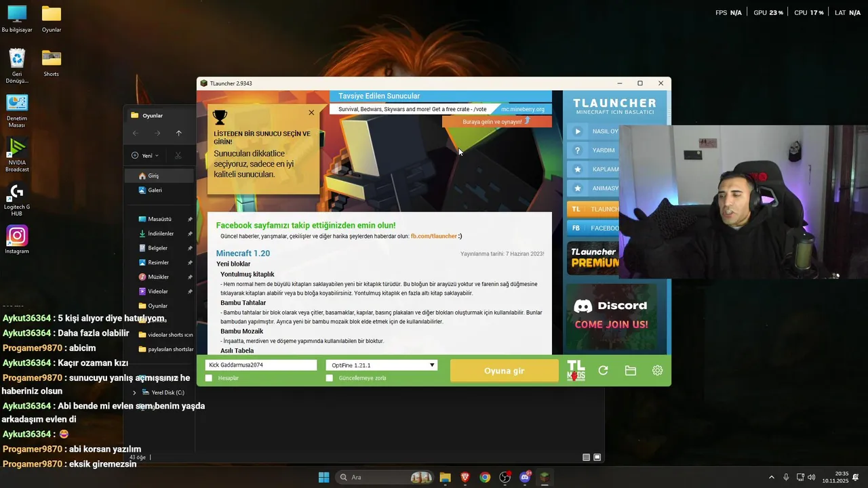This screenshot has height=488, width=868.
Task: Open NVIDIA Broadcast desktop icon
Action: coord(17,155)
